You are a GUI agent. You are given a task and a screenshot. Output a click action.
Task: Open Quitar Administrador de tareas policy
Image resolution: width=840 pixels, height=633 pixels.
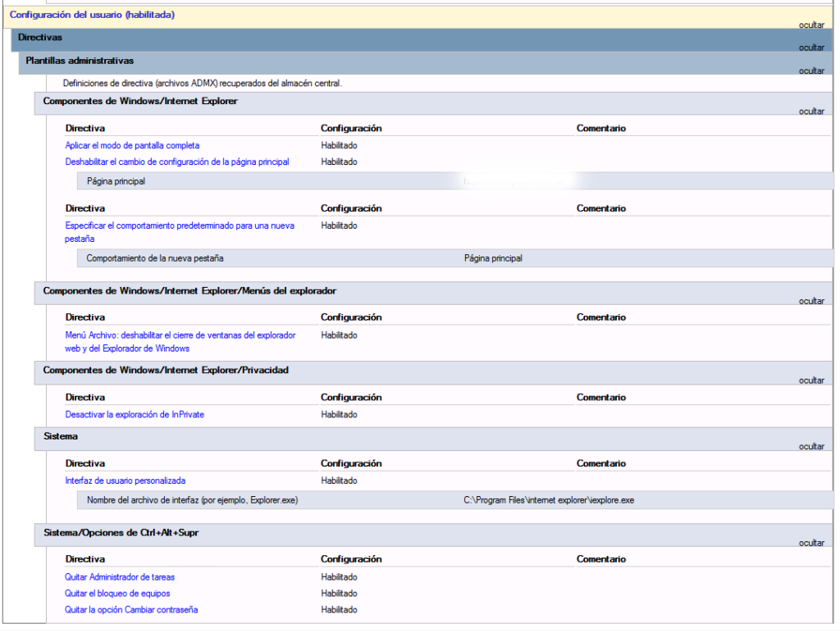pos(119,576)
